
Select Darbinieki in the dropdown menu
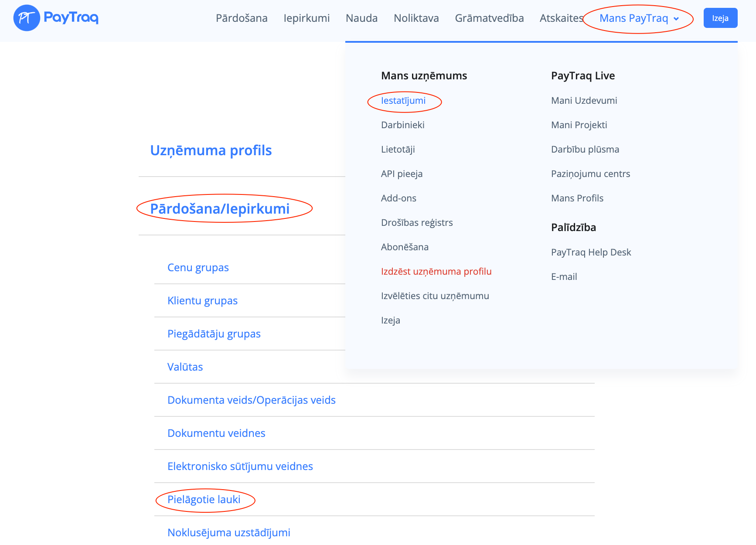pos(402,125)
